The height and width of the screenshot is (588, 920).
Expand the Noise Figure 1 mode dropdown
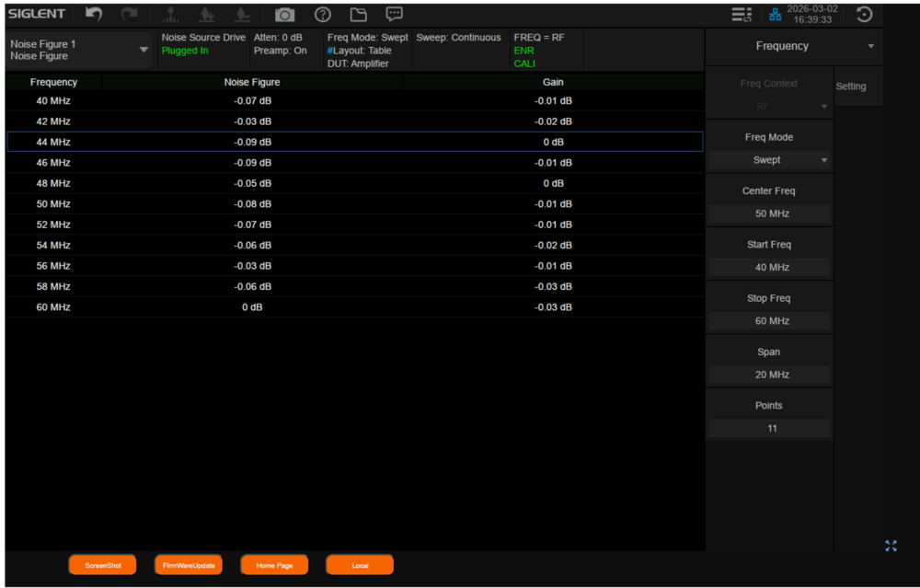(x=144, y=50)
